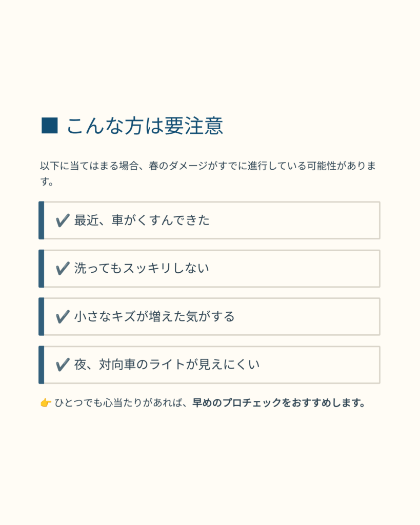
Task: Select the 夜、対向車のライトが見えにくい item text
Action: coord(167,365)
